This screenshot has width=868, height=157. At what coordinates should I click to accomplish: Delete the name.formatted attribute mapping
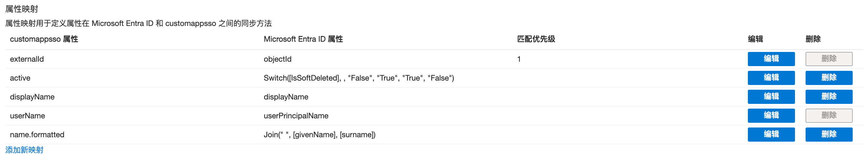tap(829, 134)
